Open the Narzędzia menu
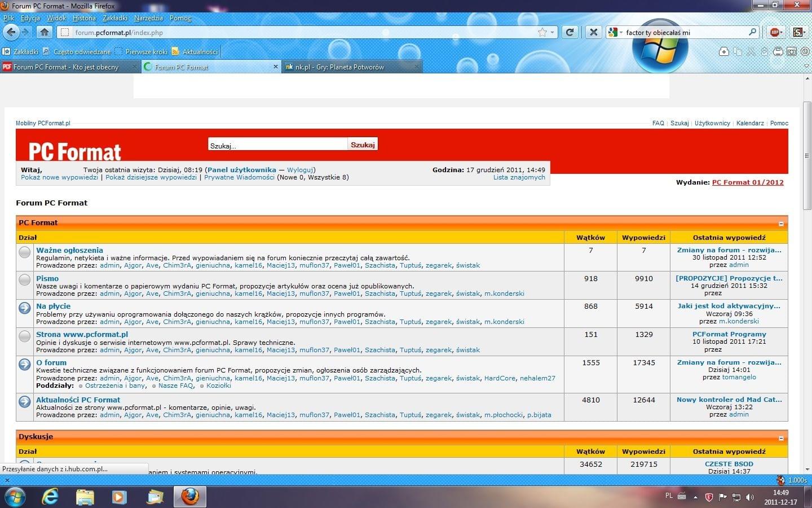Image resolution: width=812 pixels, height=508 pixels. pyautogui.click(x=148, y=18)
